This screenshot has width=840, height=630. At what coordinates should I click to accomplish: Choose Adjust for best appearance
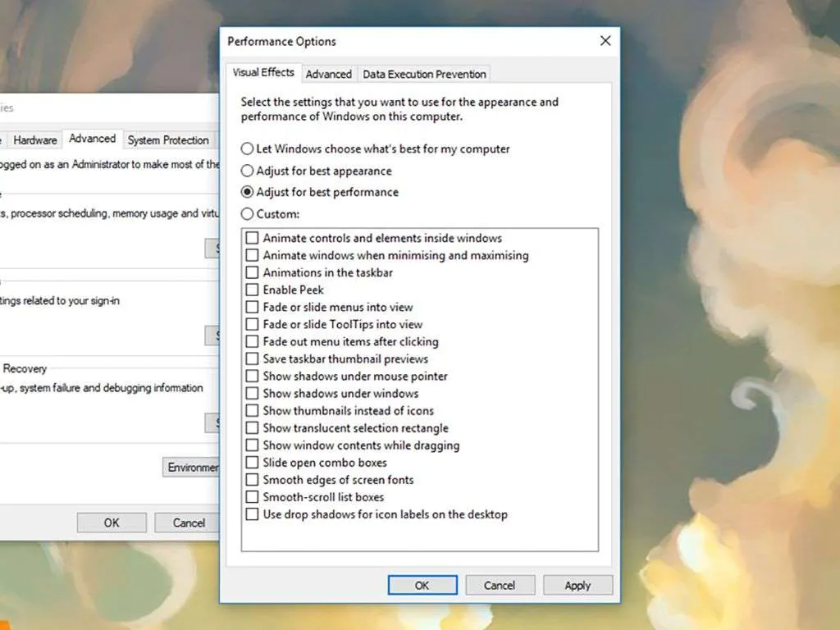[x=247, y=171]
